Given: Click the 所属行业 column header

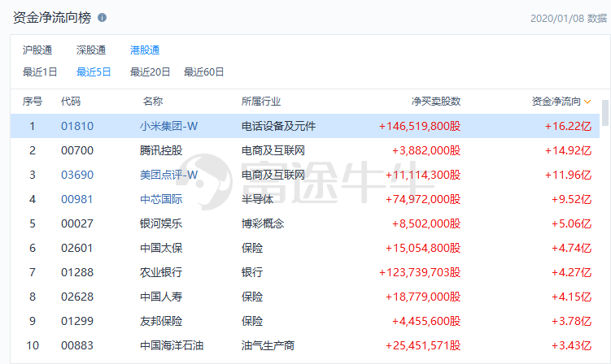Looking at the screenshot, I should click(x=261, y=102).
